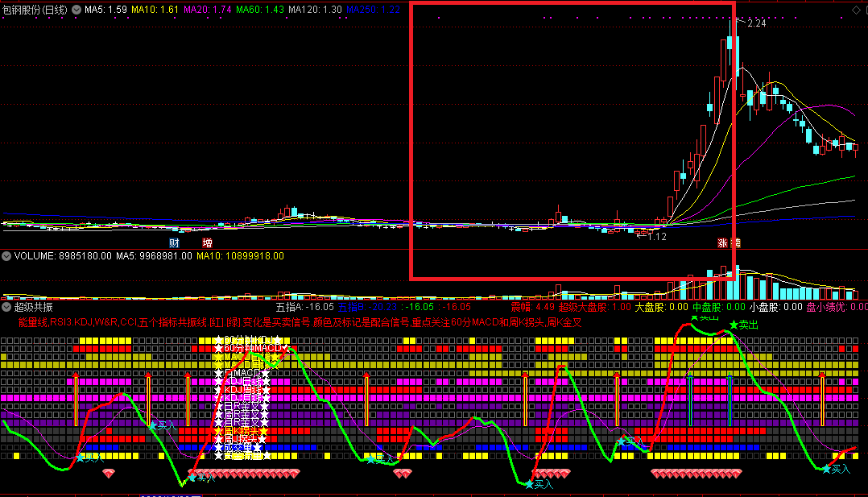Screen dimensions: 868x497
Task: Open the 财 event marker
Action: coord(174,242)
